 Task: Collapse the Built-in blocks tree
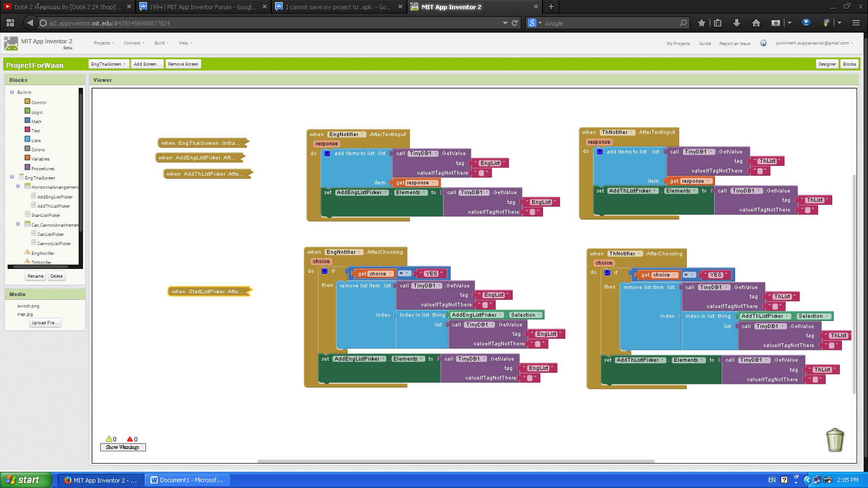[12, 92]
